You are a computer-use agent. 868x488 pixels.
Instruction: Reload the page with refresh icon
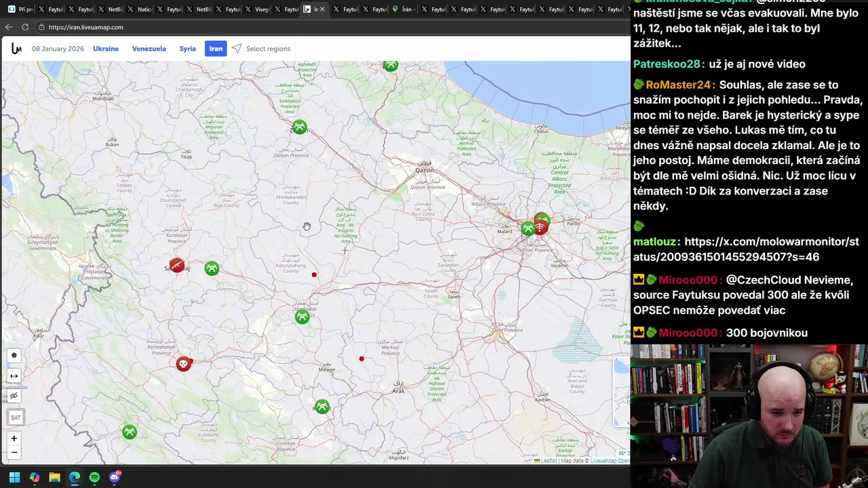pyautogui.click(x=25, y=27)
